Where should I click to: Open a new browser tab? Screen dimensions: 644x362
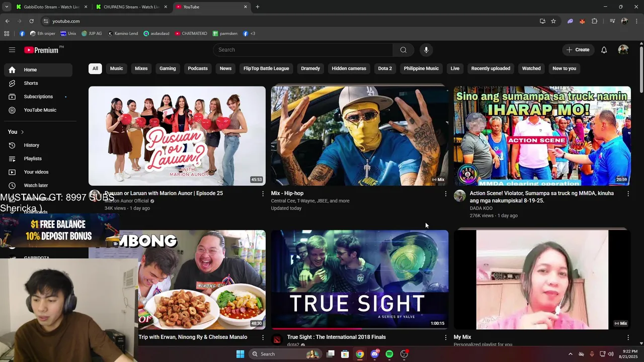pos(258,7)
